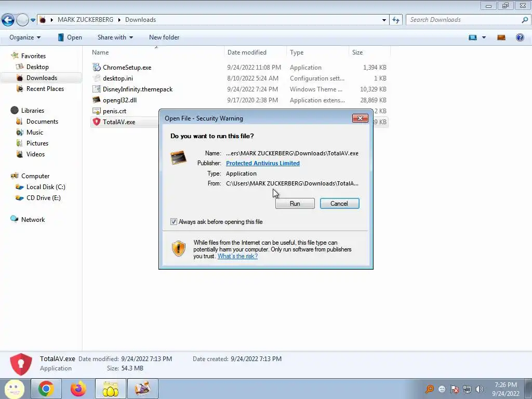Click the Back navigation arrow button
Screen dimensions: 532x399
pos(8,20)
